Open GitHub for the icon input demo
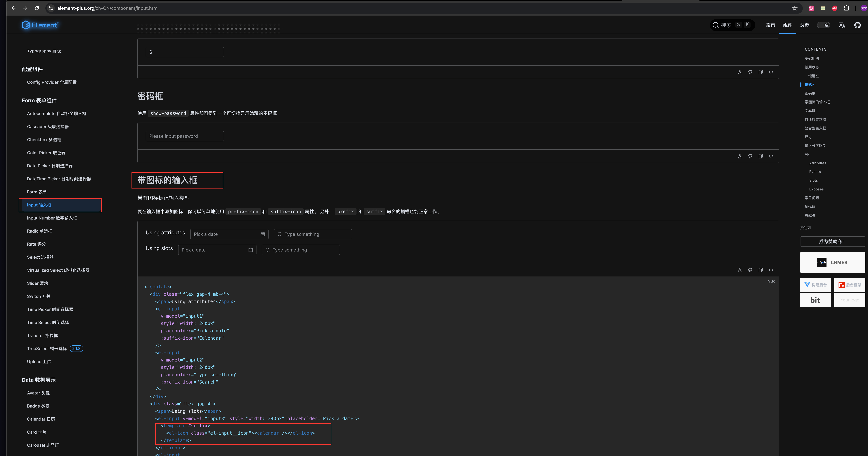868x456 pixels. (x=750, y=270)
